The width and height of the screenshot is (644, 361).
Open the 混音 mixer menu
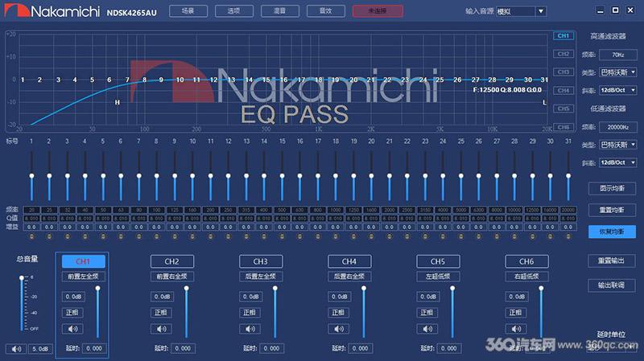(280, 11)
